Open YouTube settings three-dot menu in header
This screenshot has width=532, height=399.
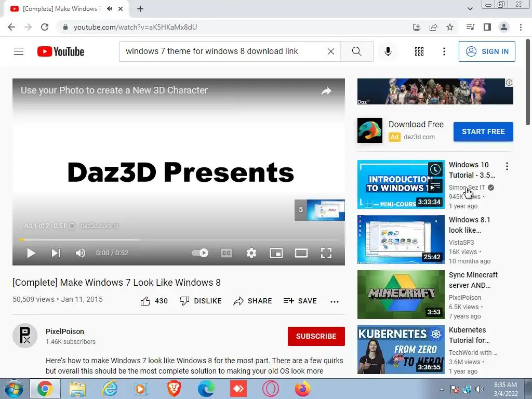[x=444, y=51]
